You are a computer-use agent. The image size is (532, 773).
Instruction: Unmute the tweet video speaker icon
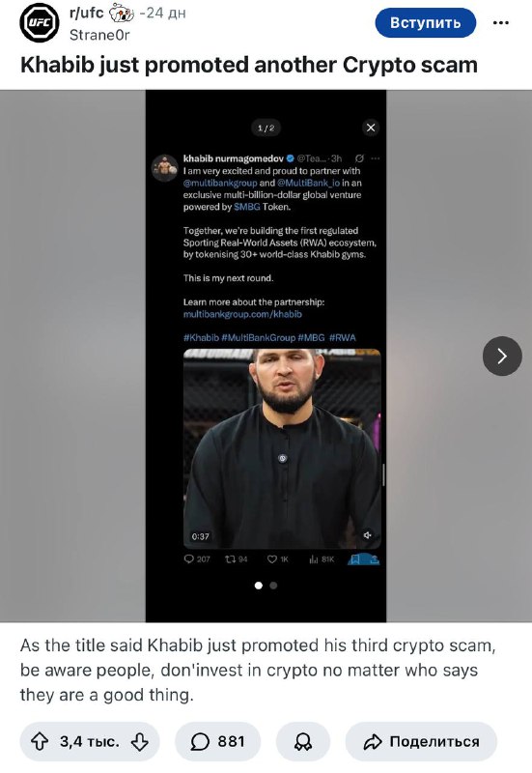click(367, 535)
